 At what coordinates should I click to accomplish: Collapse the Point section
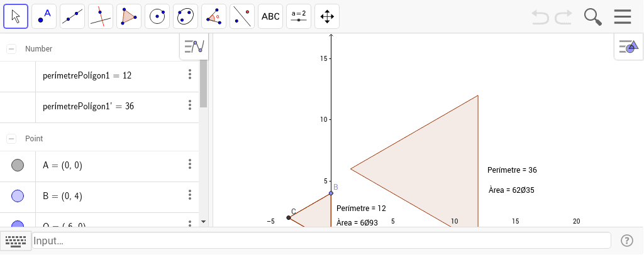click(11, 139)
